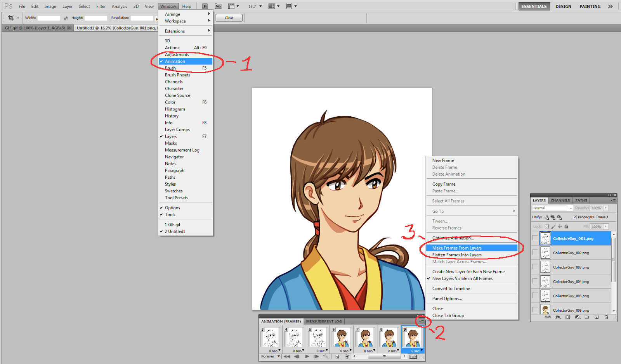This screenshot has width=621, height=364.
Task: Lock position move icon
Action: coord(560,226)
